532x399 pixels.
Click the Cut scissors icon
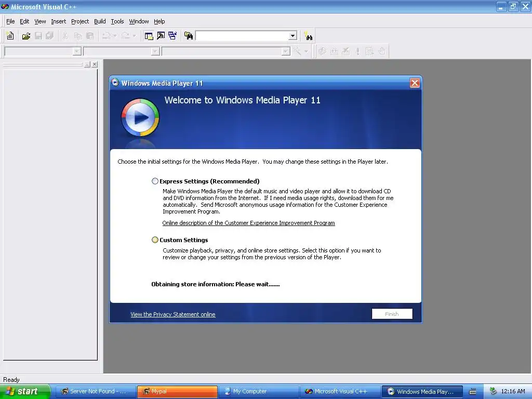[65, 36]
